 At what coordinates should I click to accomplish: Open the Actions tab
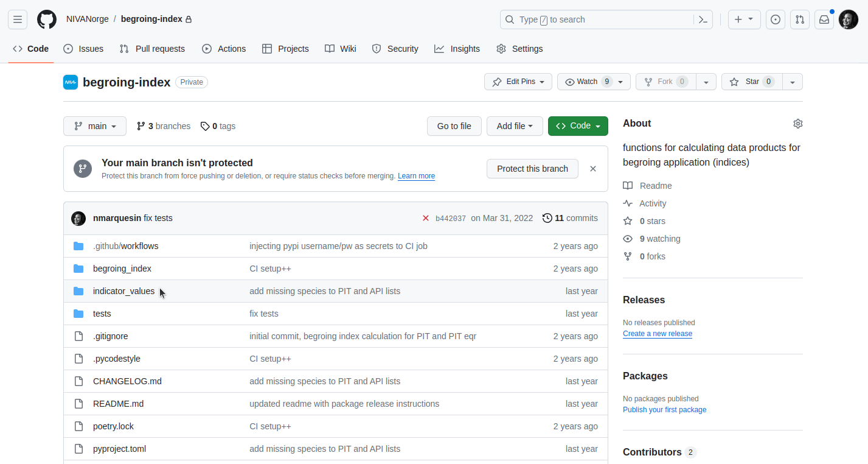pos(224,49)
